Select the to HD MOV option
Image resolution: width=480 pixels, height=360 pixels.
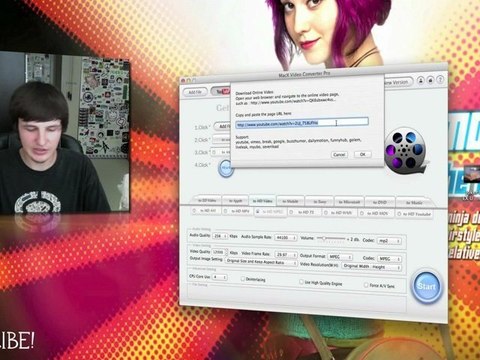376,213
